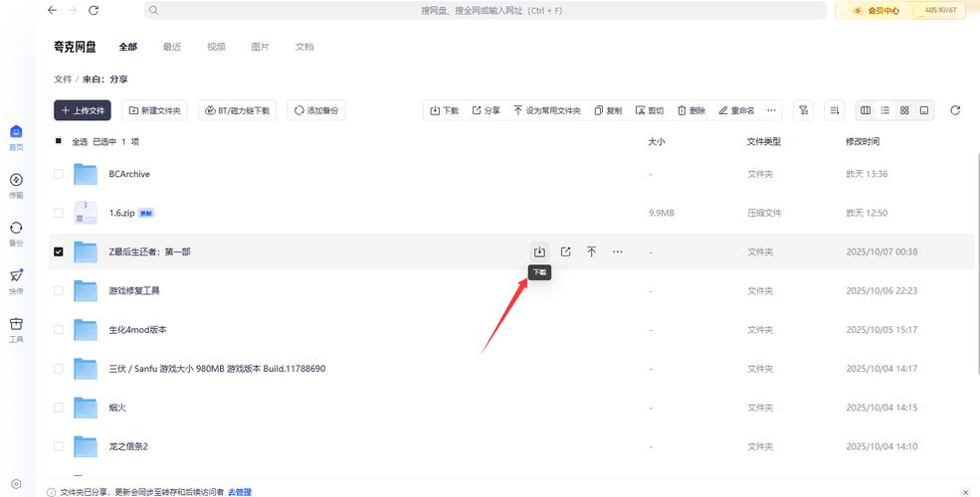Check the BCArchive folder checkbox

[x=58, y=174]
